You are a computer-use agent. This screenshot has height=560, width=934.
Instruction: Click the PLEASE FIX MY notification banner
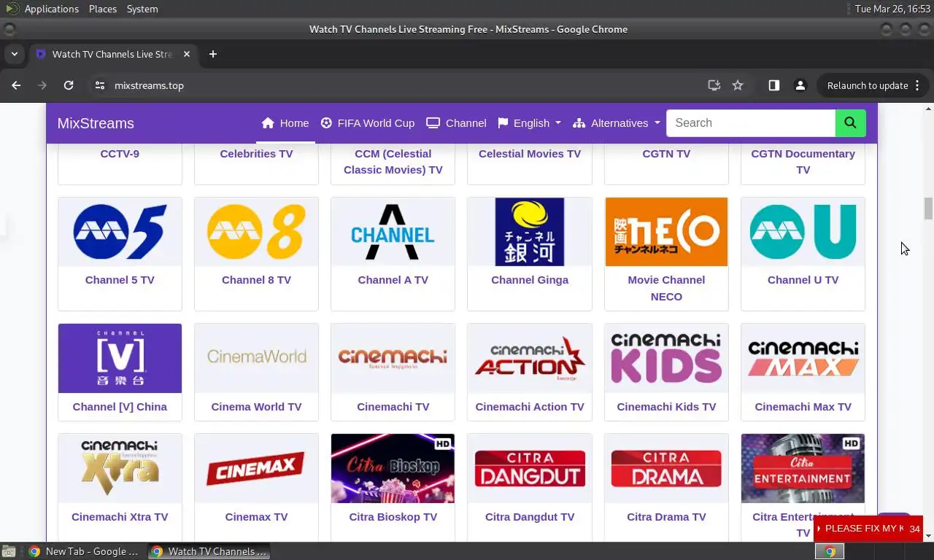(868, 529)
